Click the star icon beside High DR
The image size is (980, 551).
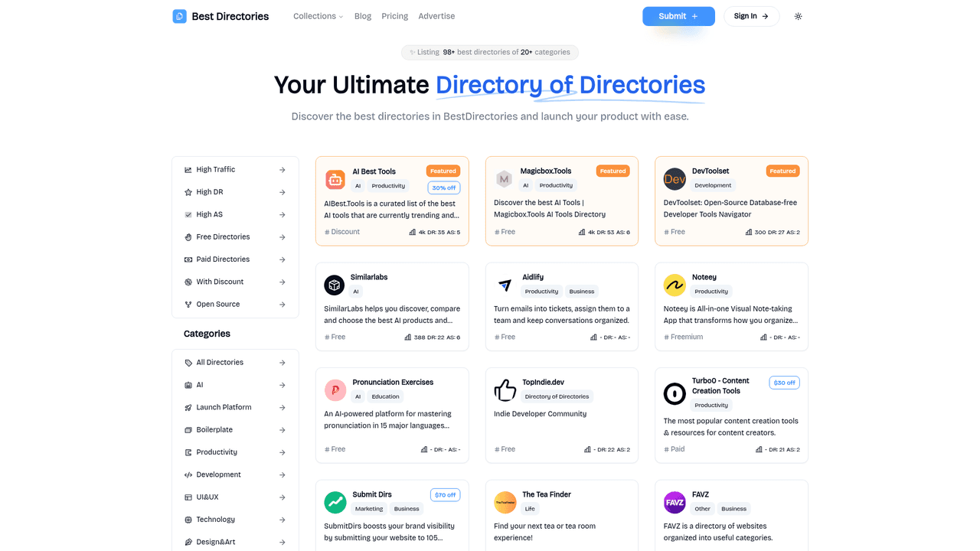click(x=188, y=192)
